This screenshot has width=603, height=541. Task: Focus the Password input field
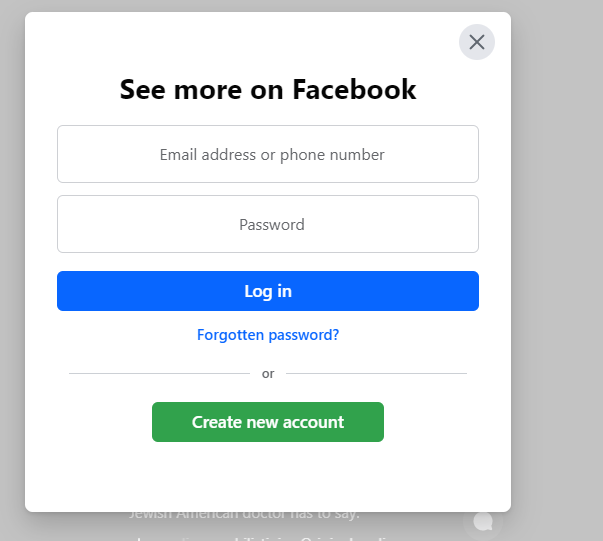pos(268,224)
